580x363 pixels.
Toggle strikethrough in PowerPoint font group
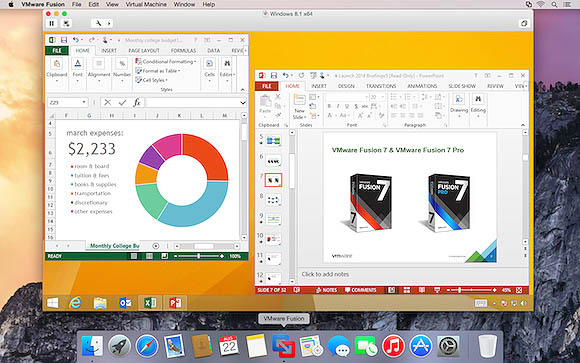(365, 106)
